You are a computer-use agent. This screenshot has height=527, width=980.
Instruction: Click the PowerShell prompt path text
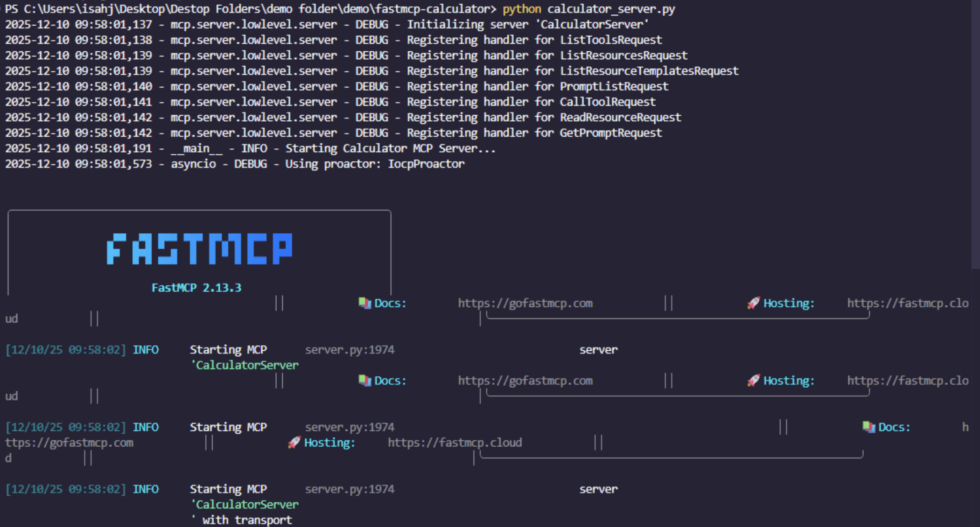point(247,8)
